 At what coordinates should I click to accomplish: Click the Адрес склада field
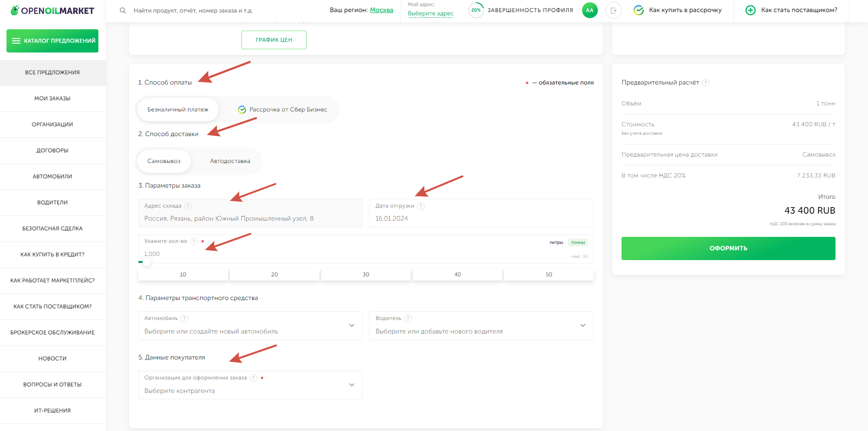coord(250,213)
